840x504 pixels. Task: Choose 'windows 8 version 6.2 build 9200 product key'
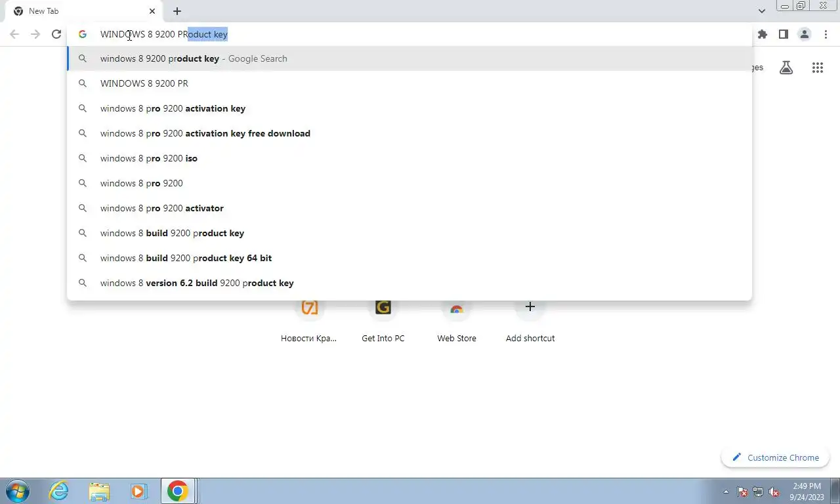409,283
